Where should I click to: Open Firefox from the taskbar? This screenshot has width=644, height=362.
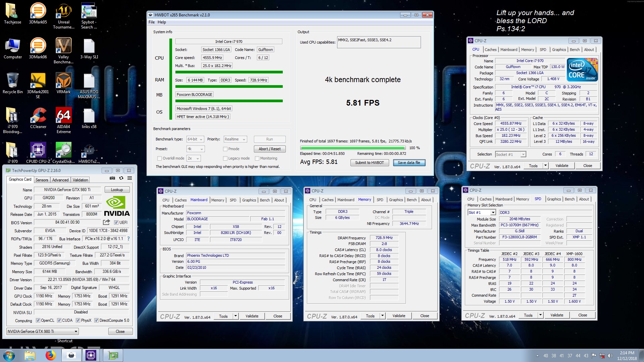pos(51,355)
